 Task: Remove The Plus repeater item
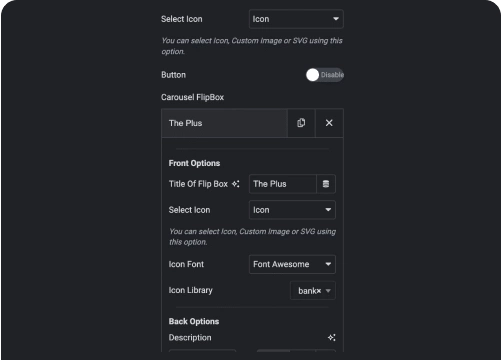click(x=329, y=123)
